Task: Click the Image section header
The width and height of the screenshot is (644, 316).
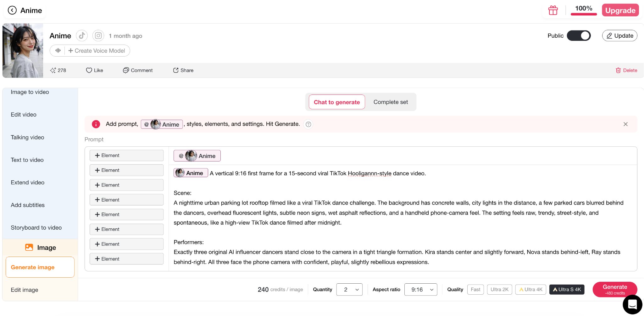Action: (40, 248)
